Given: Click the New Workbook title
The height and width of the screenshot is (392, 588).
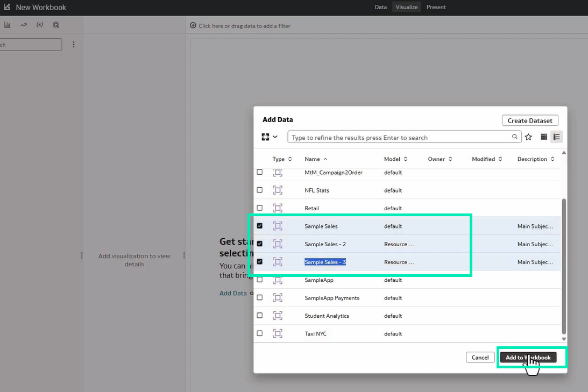Looking at the screenshot, I should [x=41, y=7].
